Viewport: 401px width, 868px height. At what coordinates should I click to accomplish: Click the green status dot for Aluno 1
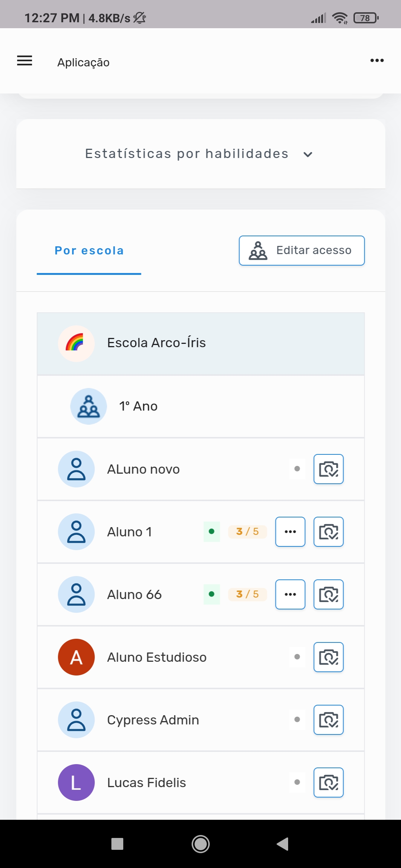(x=212, y=532)
